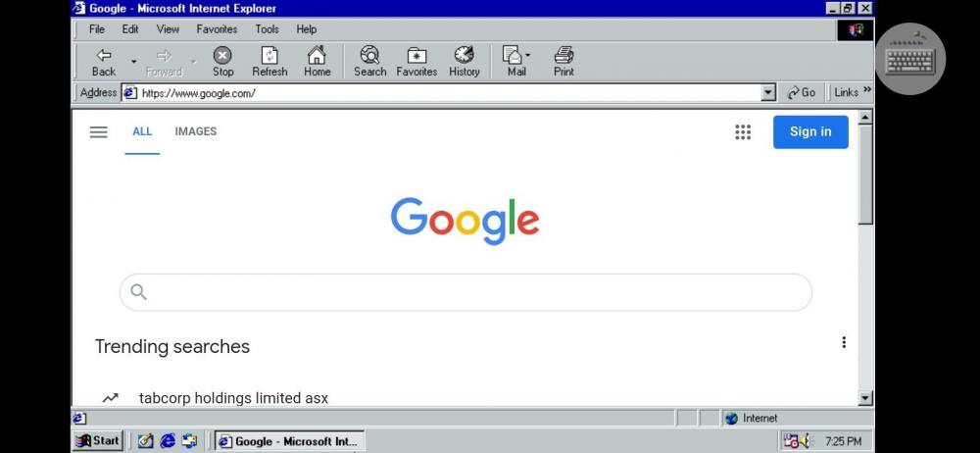
Task: Open the File menu
Action: click(97, 29)
